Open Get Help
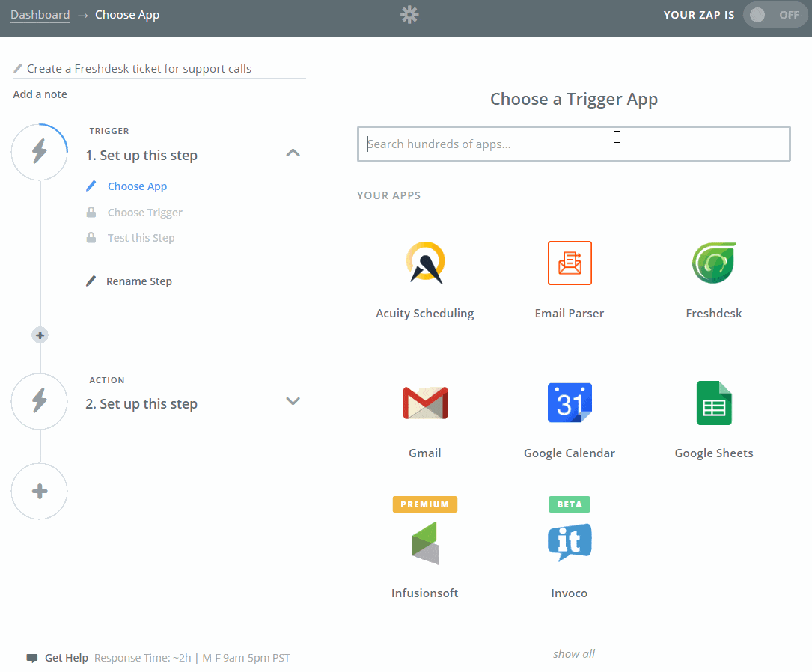Image resolution: width=812 pixels, height=672 pixels. point(67,658)
